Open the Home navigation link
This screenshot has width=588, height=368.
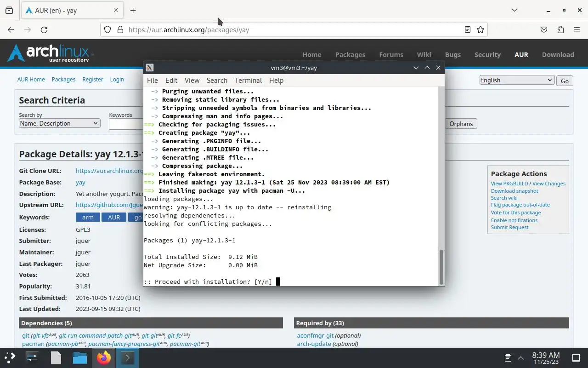click(312, 54)
